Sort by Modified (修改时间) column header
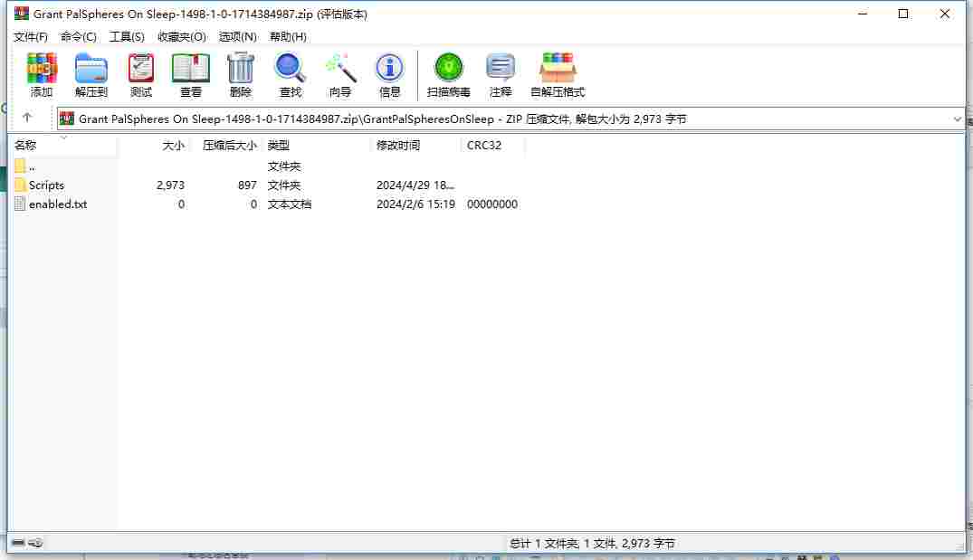Screen dimensions: 973x560 tap(397, 145)
